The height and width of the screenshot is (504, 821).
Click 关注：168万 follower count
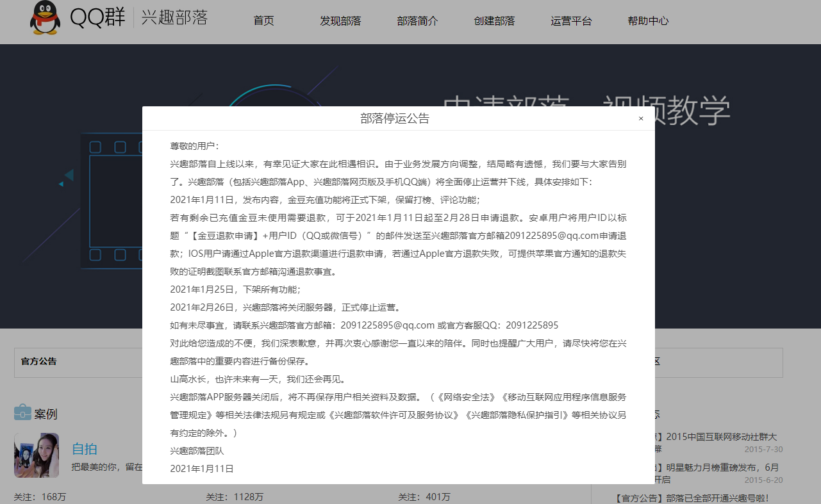click(x=40, y=497)
